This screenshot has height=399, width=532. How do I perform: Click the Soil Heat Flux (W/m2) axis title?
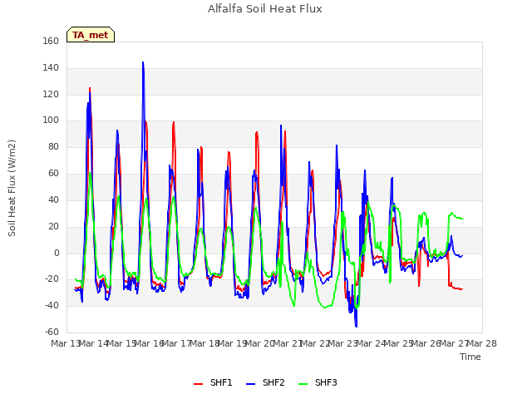point(12,188)
